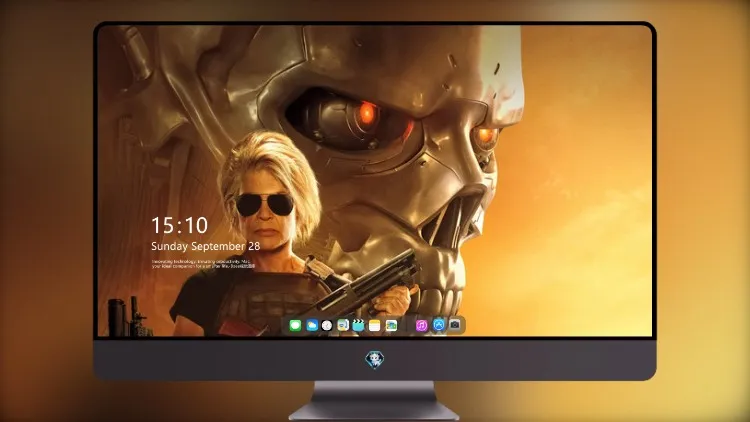Open the Weather app in dock
This screenshot has width=750, height=422.
coord(312,325)
